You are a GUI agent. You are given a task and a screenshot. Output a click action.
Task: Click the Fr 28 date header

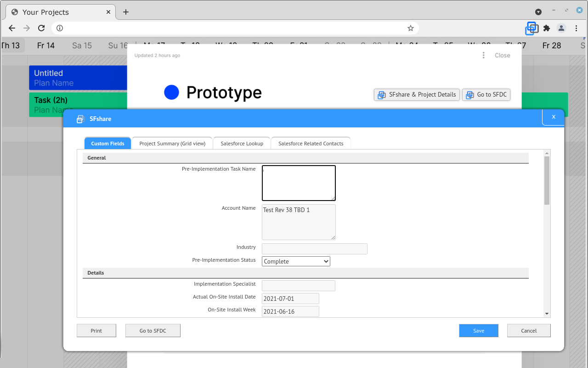coord(552,45)
